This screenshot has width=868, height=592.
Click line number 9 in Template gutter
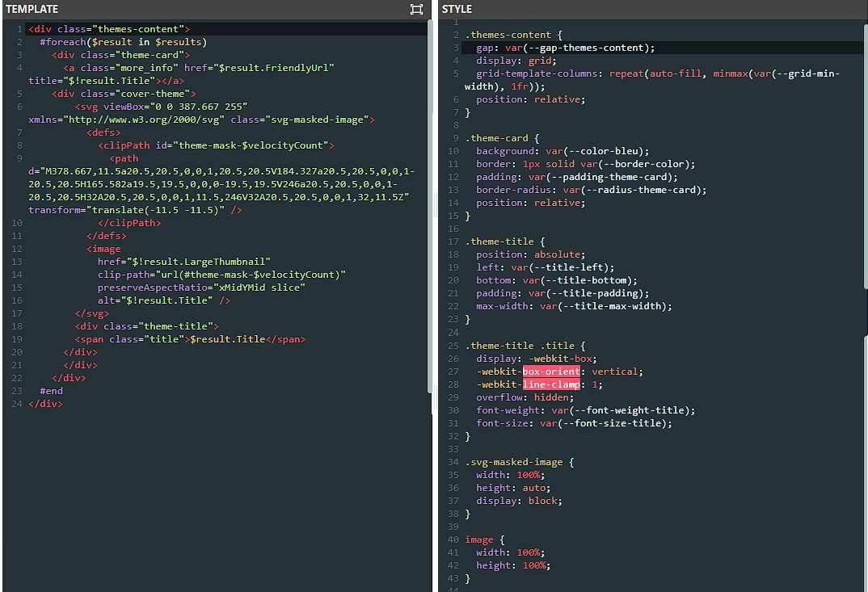(18, 158)
